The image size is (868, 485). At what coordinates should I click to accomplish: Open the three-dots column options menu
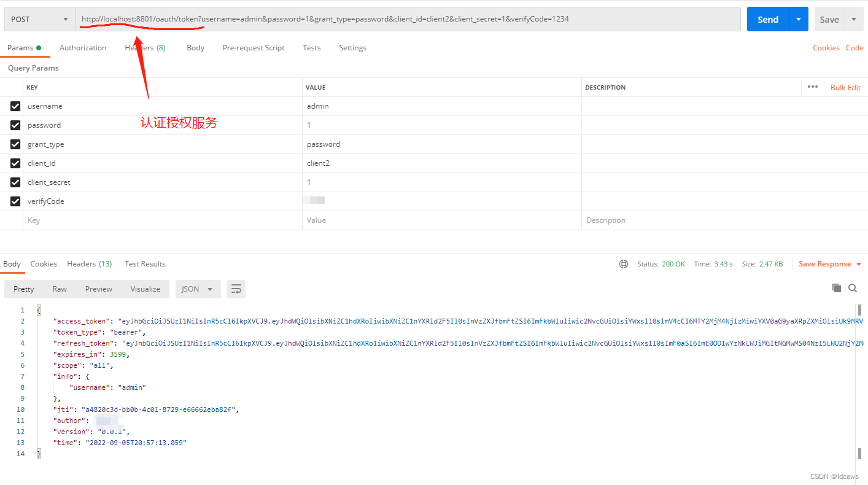pyautogui.click(x=813, y=87)
